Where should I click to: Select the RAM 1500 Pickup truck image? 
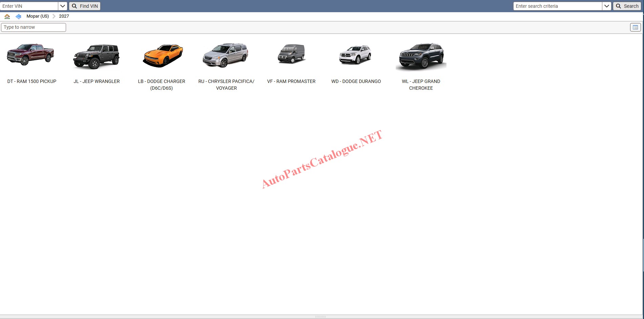pos(30,54)
